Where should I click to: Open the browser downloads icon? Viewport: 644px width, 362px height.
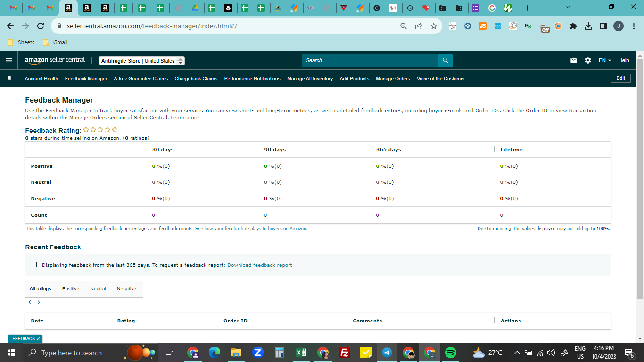(588, 26)
